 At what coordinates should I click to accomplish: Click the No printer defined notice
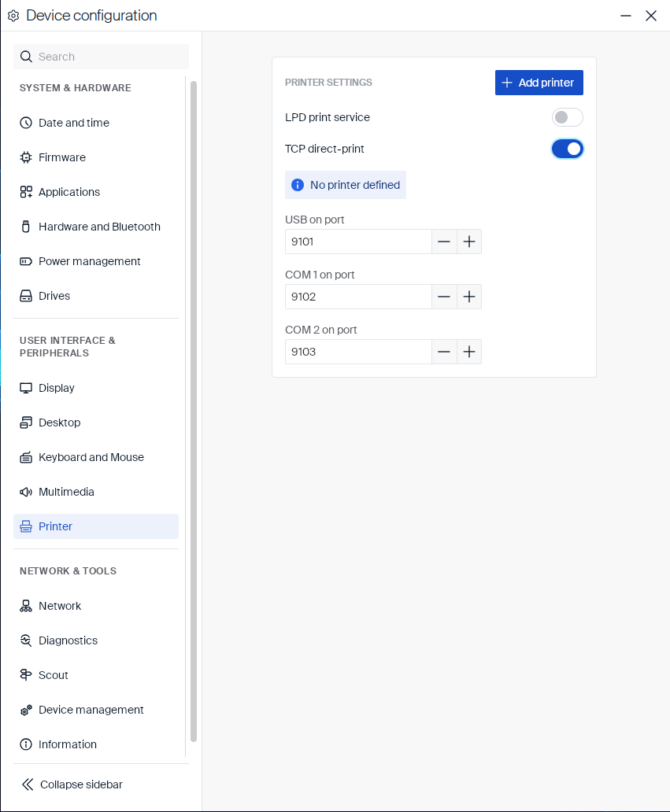click(346, 185)
